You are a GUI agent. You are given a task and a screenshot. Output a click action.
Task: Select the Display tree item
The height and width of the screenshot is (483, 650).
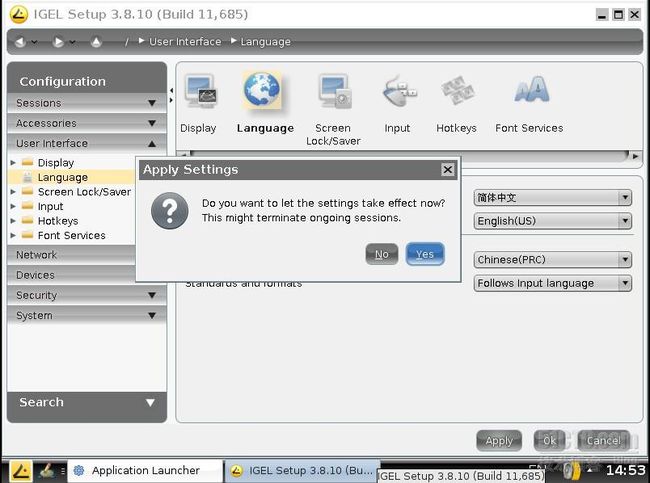point(56,163)
